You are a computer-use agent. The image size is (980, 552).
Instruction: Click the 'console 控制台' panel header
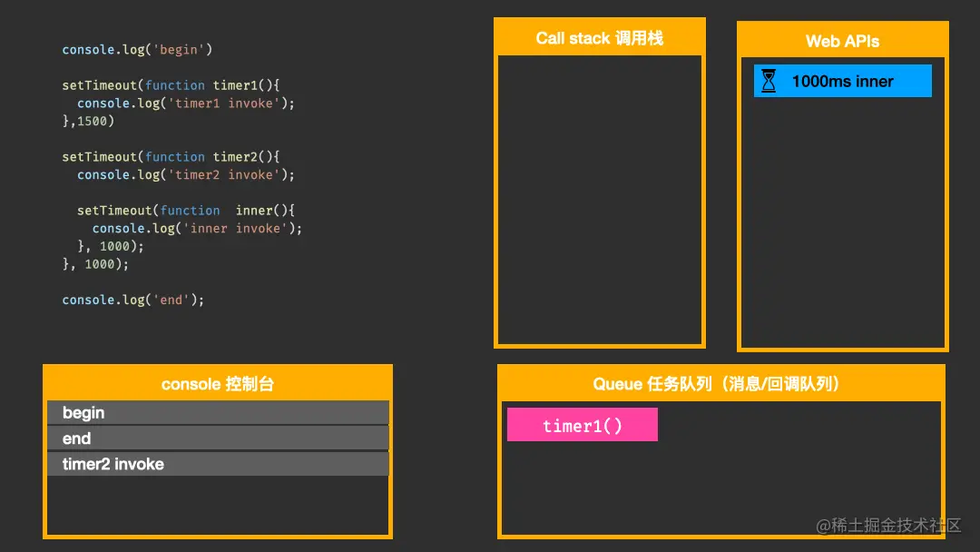point(218,383)
